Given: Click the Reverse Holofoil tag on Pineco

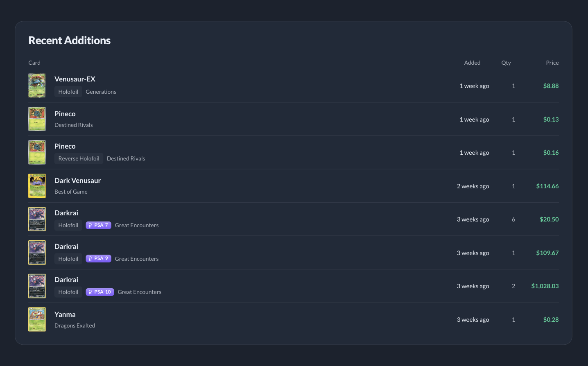Looking at the screenshot, I should click(x=79, y=158).
